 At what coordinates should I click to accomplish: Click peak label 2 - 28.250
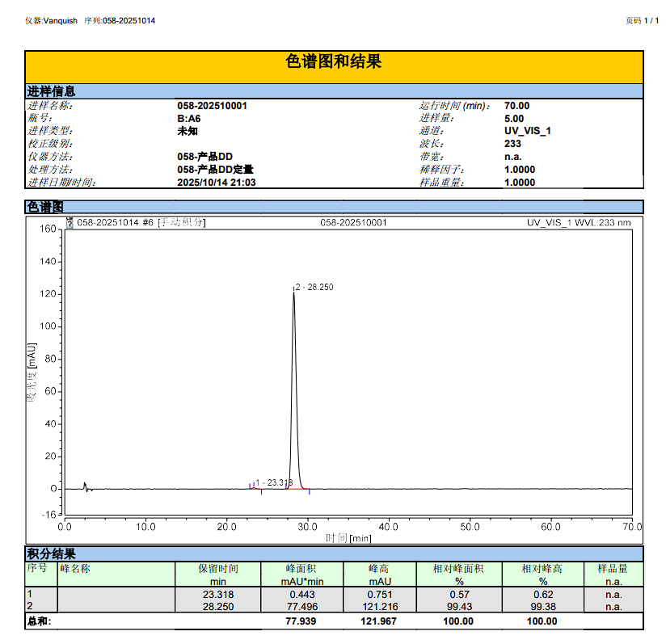(314, 287)
